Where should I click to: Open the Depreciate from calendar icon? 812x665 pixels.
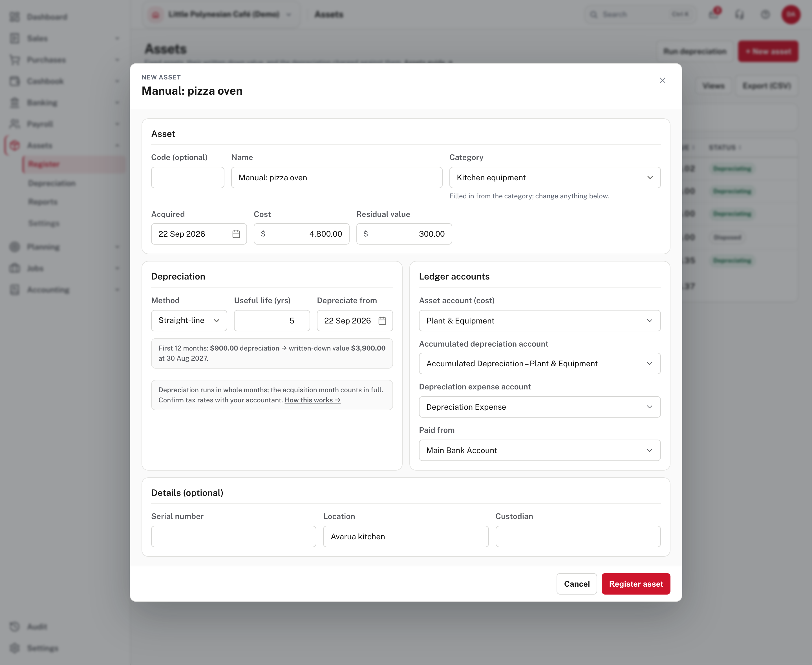pos(382,321)
